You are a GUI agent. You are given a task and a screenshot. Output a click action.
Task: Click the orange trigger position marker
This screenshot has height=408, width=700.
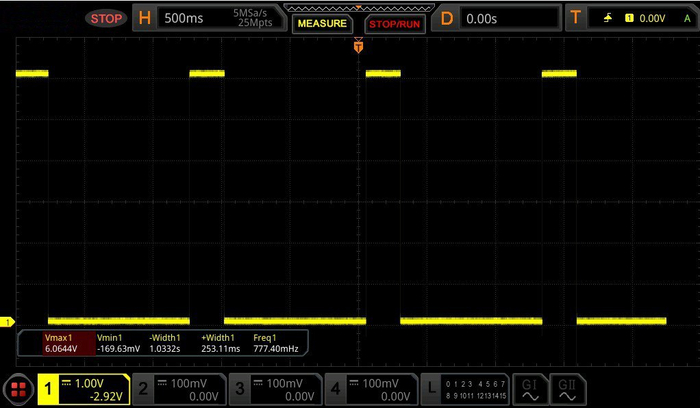pos(358,46)
